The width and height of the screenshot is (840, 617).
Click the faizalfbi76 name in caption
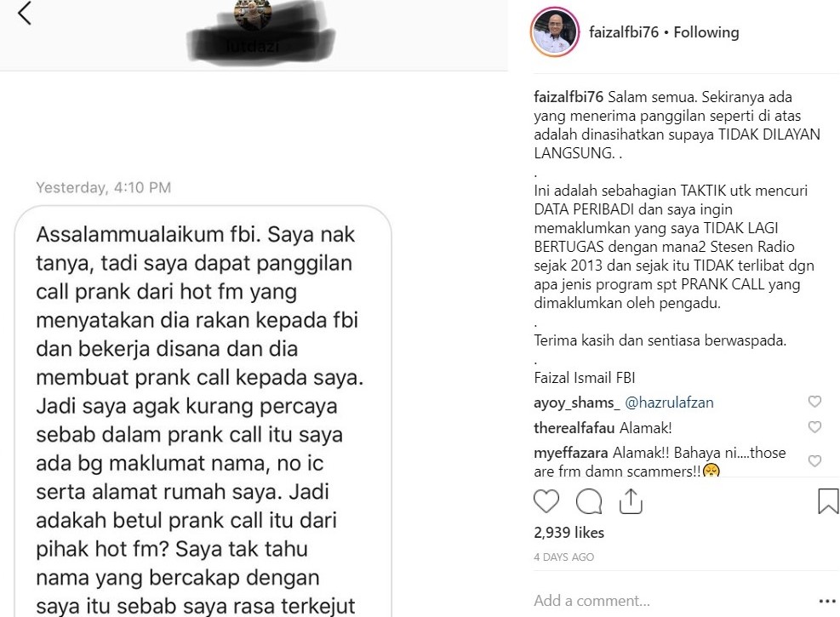tap(569, 97)
